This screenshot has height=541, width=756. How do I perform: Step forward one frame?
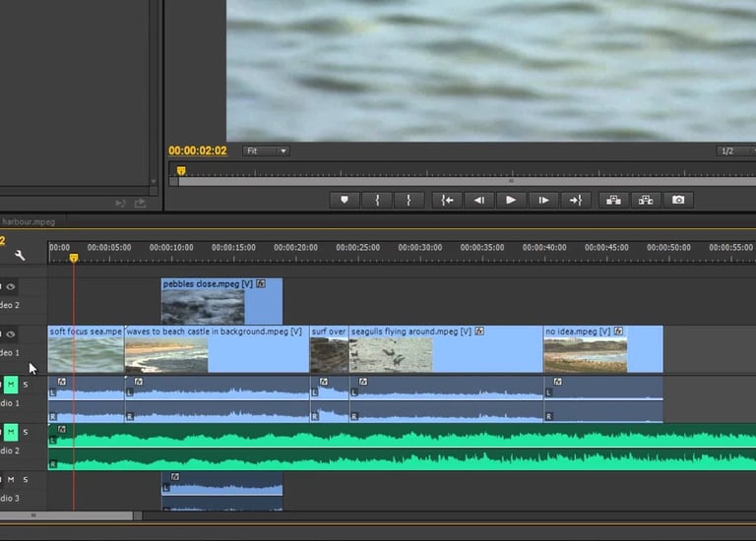coord(542,200)
